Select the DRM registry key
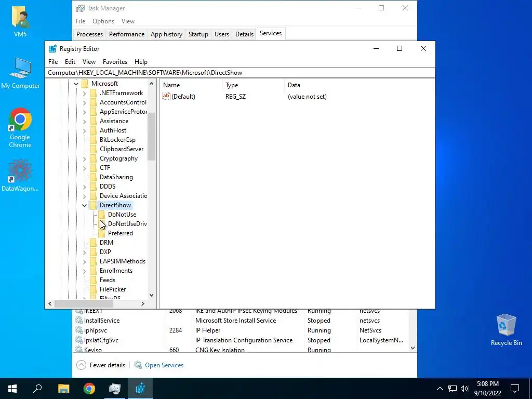 (106, 243)
